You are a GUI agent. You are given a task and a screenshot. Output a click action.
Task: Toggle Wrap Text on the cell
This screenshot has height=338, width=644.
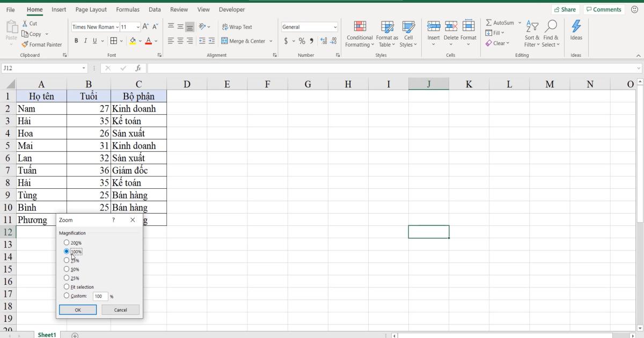click(238, 26)
